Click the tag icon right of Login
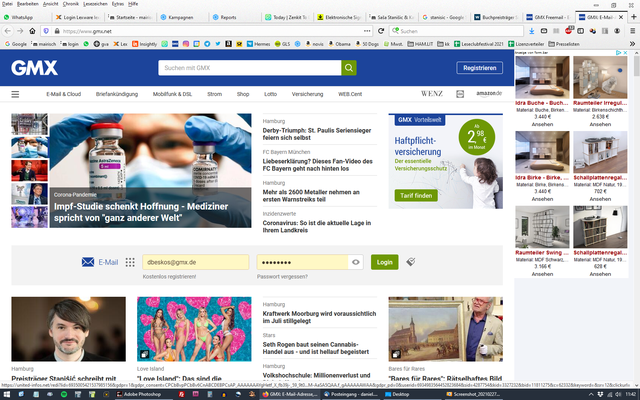Image resolution: width=640 pixels, height=400 pixels. pyautogui.click(x=411, y=262)
